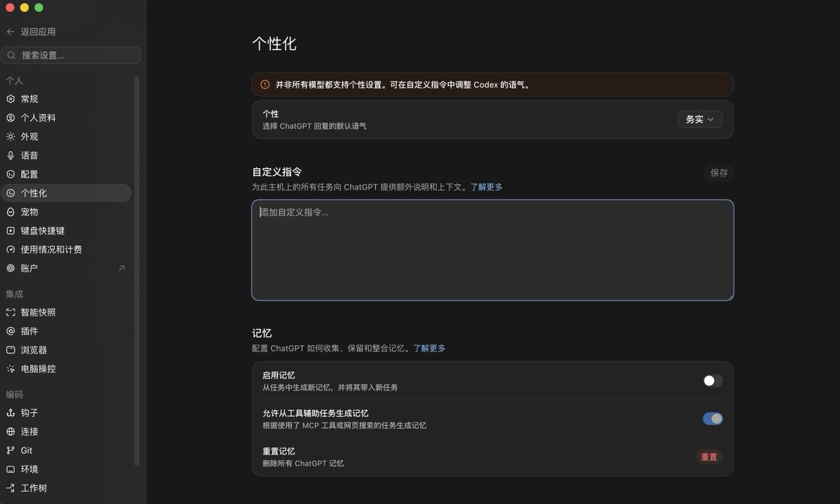Click the 插件 at-sign icon
This screenshot has width=840, height=504.
pyautogui.click(x=10, y=331)
